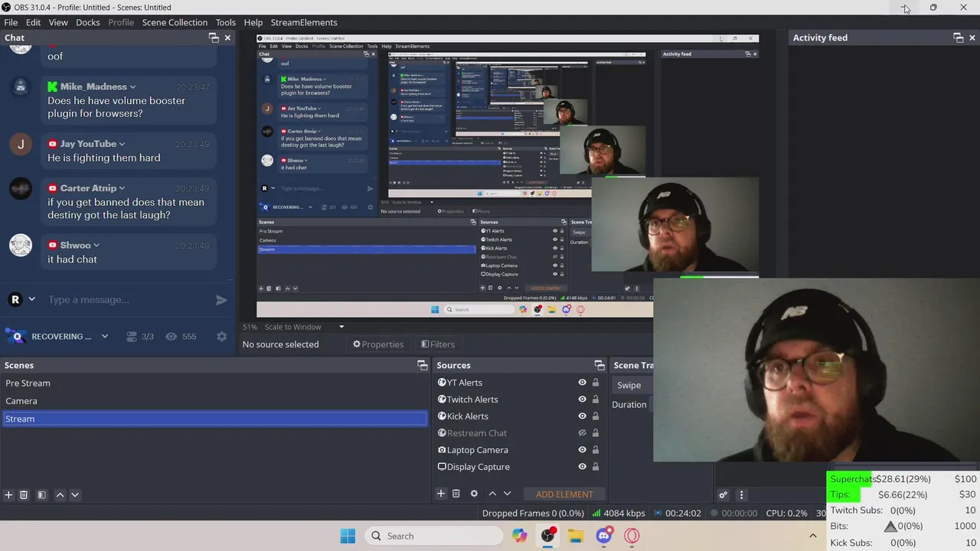Float the Scenes dock

click(422, 365)
